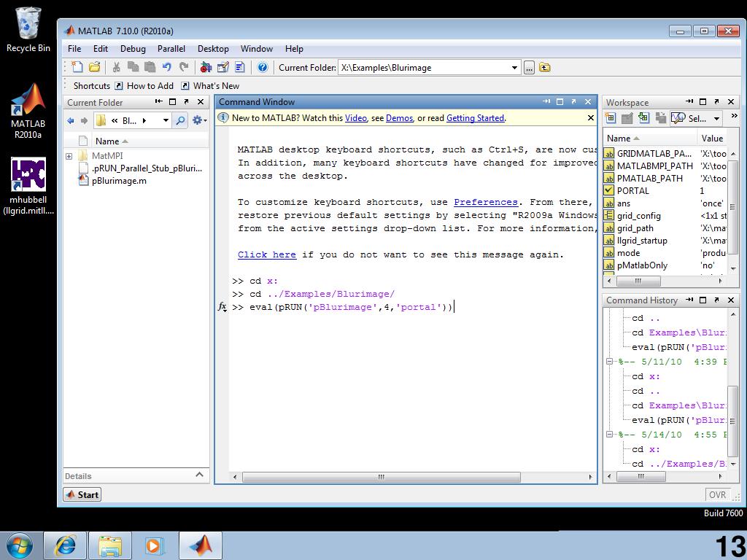
Task: Click the Command Window horizontal scrollbar
Action: coord(381,477)
